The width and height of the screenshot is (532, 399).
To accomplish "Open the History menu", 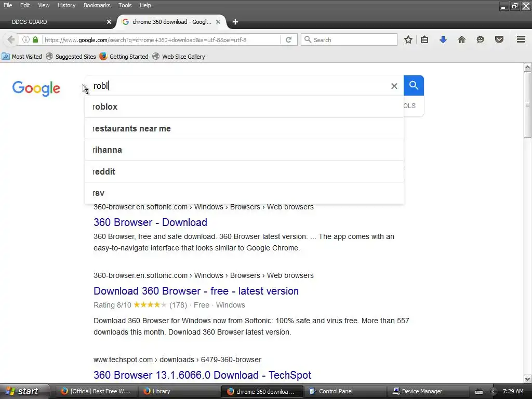I will click(x=66, y=5).
